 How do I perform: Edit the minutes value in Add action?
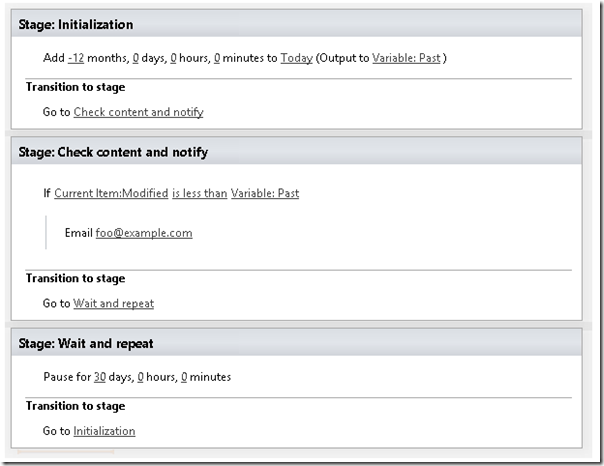pyautogui.click(x=217, y=58)
